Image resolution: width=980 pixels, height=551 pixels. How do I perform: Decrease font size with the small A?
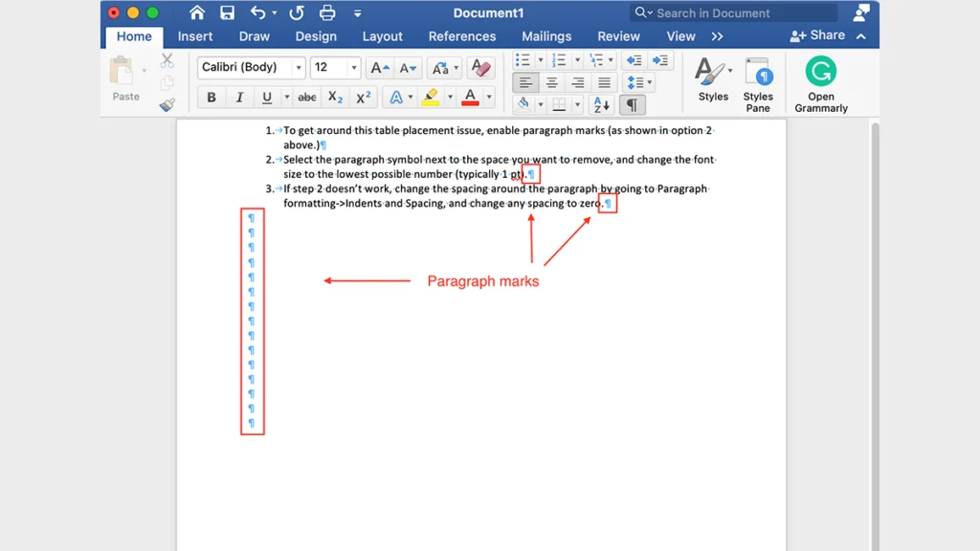408,68
